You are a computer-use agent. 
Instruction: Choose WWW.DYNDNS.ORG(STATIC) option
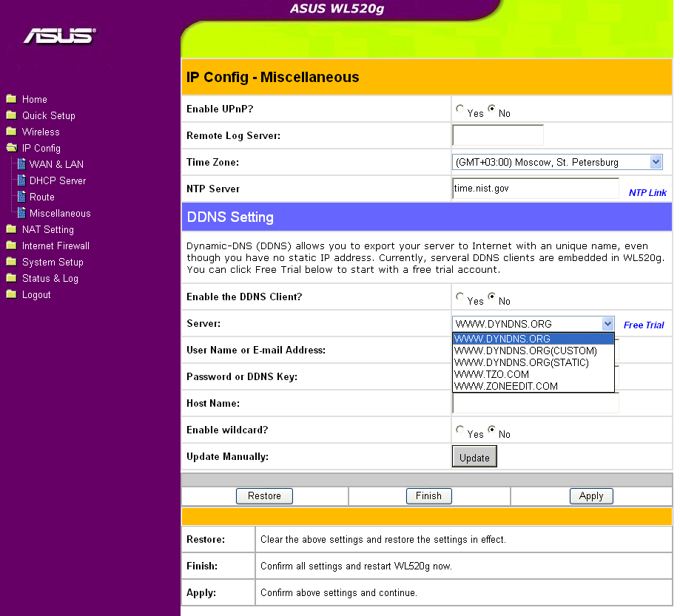(x=533, y=362)
